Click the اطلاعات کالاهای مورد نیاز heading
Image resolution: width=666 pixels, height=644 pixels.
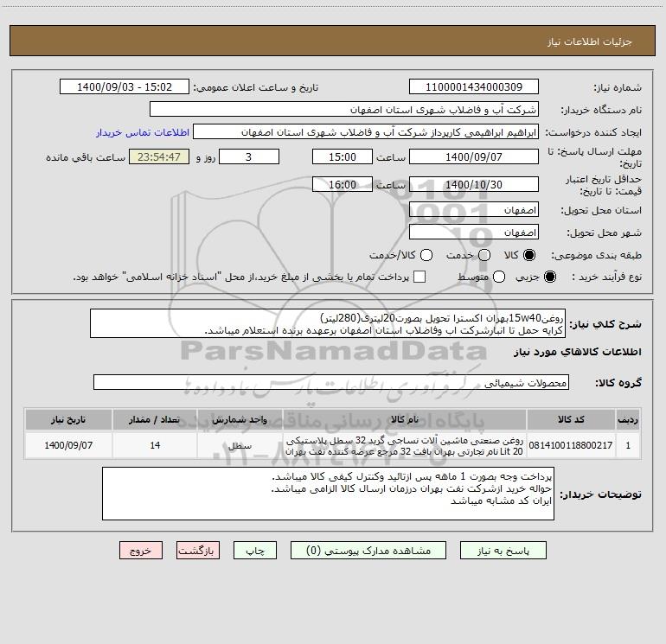[x=578, y=352]
